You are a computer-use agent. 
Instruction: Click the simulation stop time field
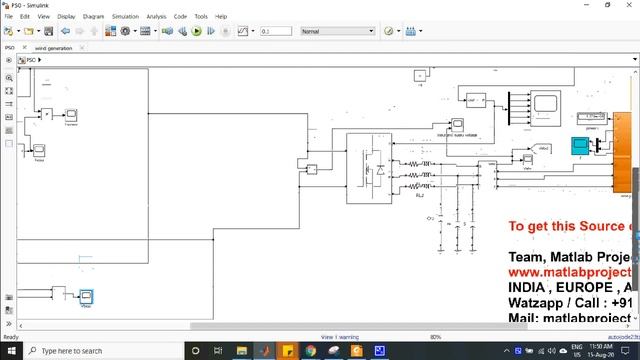click(x=276, y=31)
